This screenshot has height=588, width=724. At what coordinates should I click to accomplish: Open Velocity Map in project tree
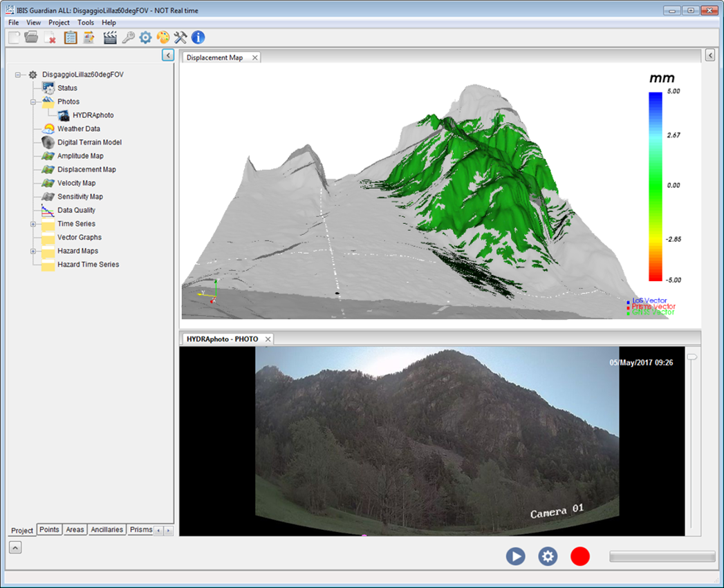(x=76, y=183)
